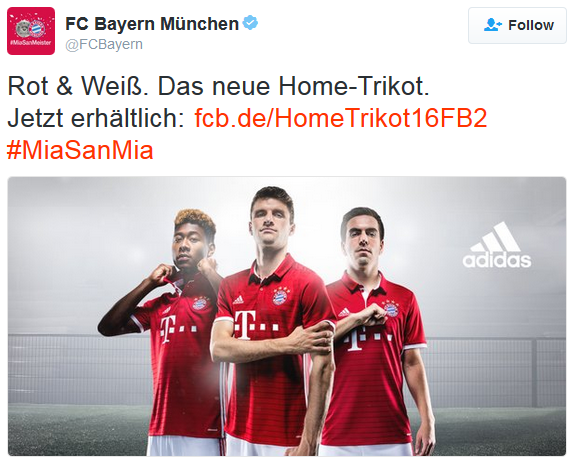Click the white adidas logo in the photo

[497, 245]
